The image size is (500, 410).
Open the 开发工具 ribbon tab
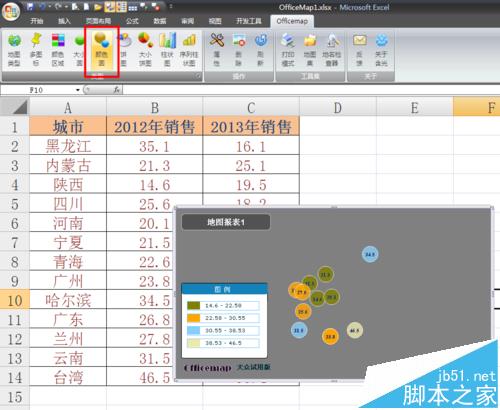249,21
